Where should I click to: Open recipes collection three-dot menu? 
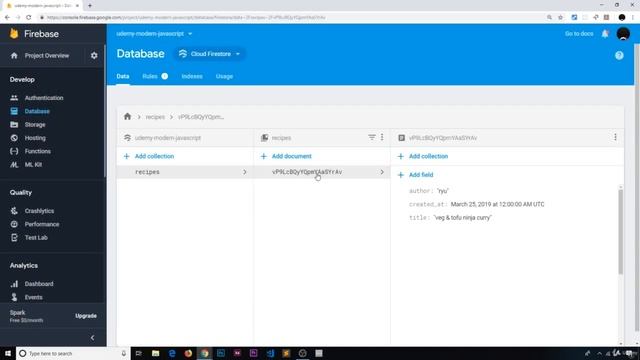(382, 138)
